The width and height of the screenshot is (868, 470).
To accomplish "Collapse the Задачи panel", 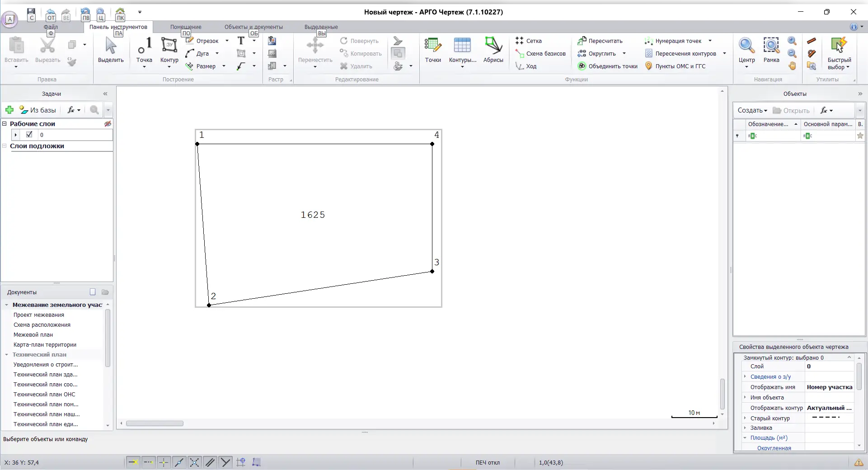I will point(105,94).
